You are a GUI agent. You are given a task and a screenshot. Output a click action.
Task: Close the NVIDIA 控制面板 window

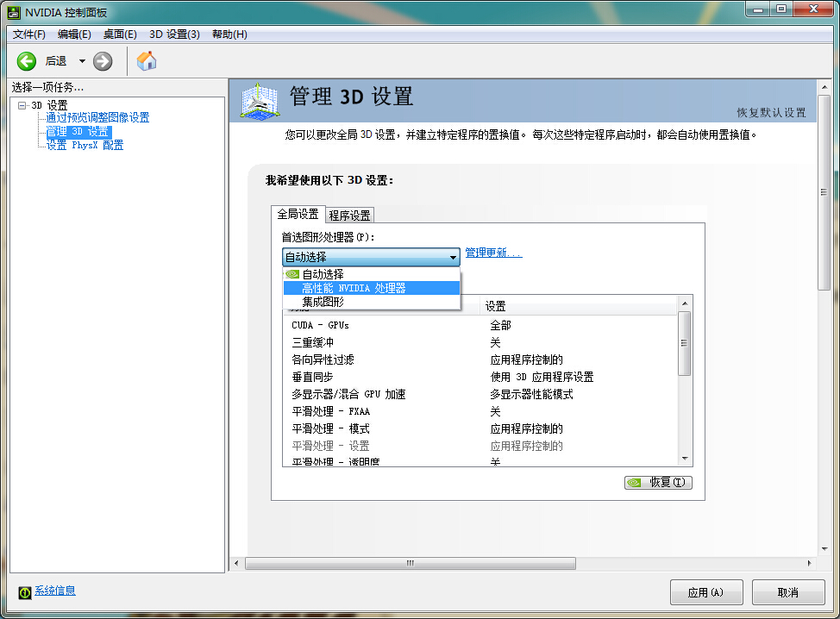tap(813, 9)
